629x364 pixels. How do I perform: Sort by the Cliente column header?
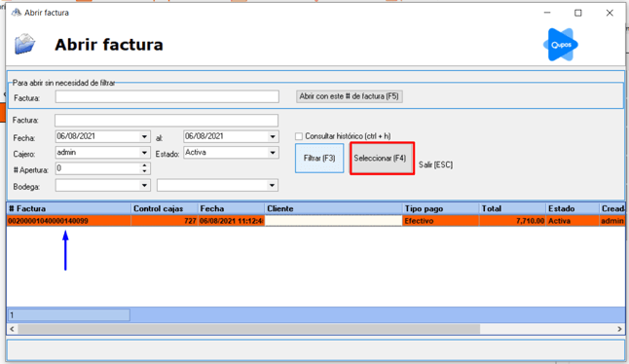[x=333, y=208]
